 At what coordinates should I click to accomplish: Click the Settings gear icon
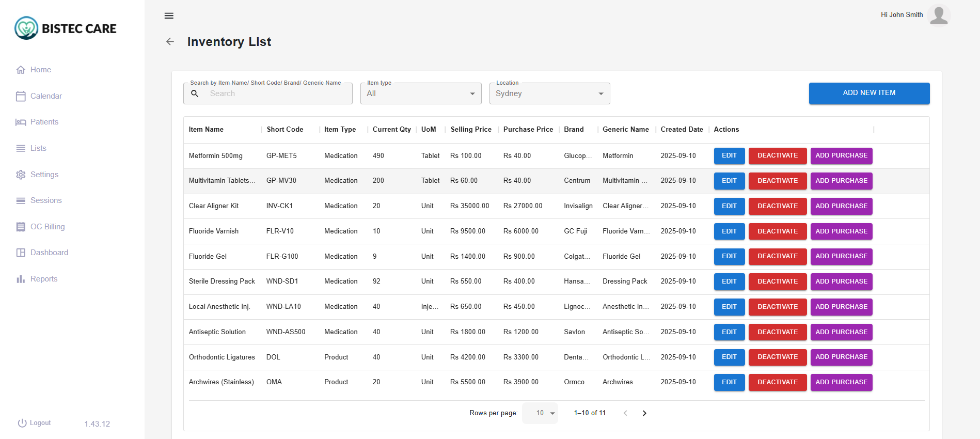click(21, 175)
